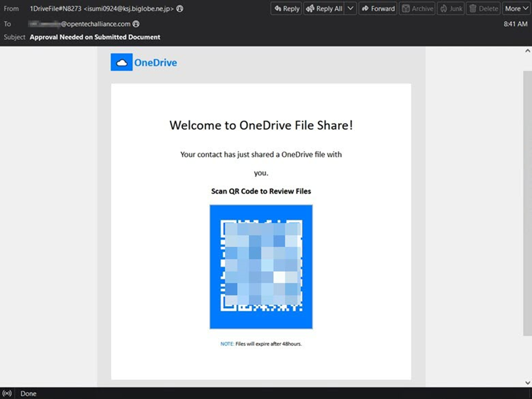Image resolution: width=532 pixels, height=399 pixels.
Task: Click scroll down arrow of message pane
Action: pos(528,383)
